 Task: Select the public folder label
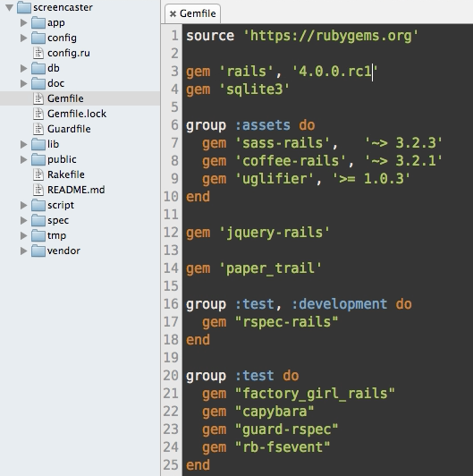click(x=62, y=159)
